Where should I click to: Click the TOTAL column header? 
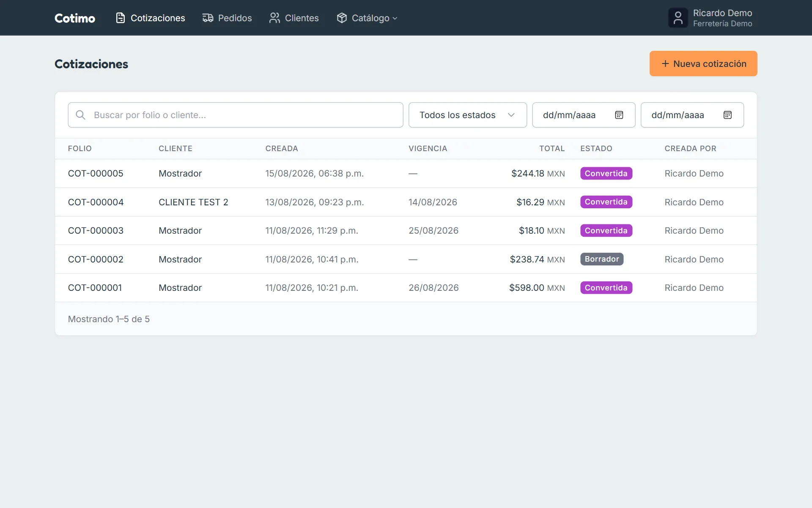(x=552, y=149)
